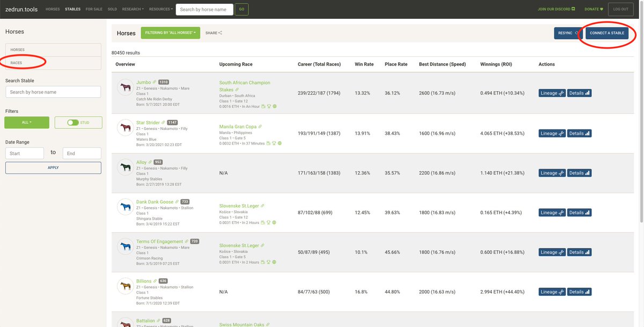644x327 pixels.
Task: Toggle the STUD switch
Action: pyautogui.click(x=73, y=122)
